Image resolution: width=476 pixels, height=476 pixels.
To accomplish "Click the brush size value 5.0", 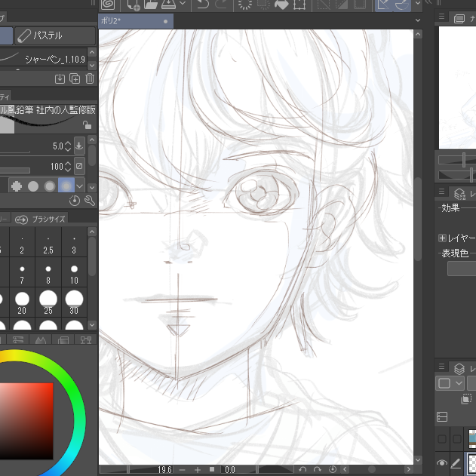I will coord(57,146).
